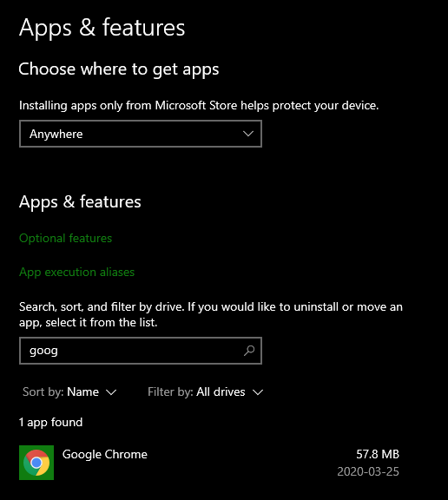448x500 pixels.
Task: Click the Google Chrome app icon
Action: pyautogui.click(x=36, y=463)
